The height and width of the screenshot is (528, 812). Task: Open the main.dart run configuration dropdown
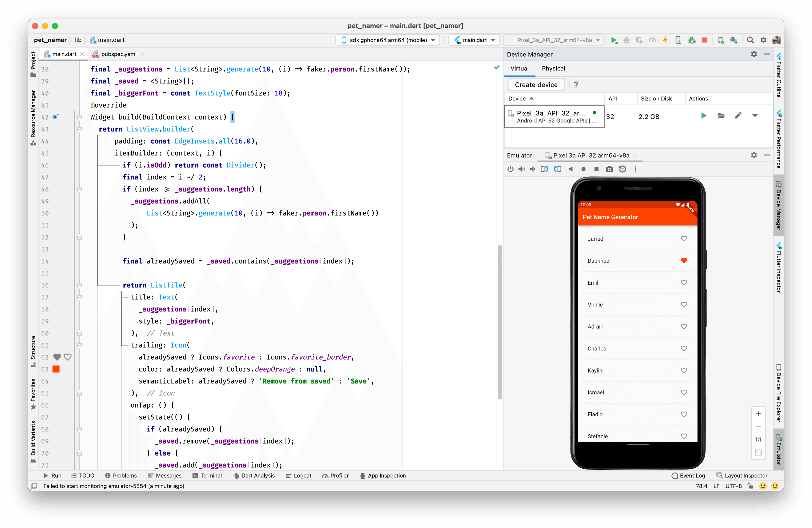[x=474, y=40]
